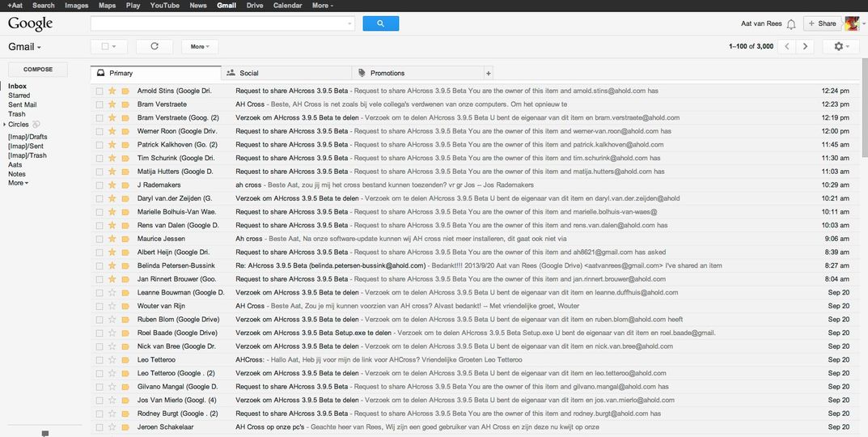
Task: Add a new inbox tab with plus icon
Action: click(488, 73)
